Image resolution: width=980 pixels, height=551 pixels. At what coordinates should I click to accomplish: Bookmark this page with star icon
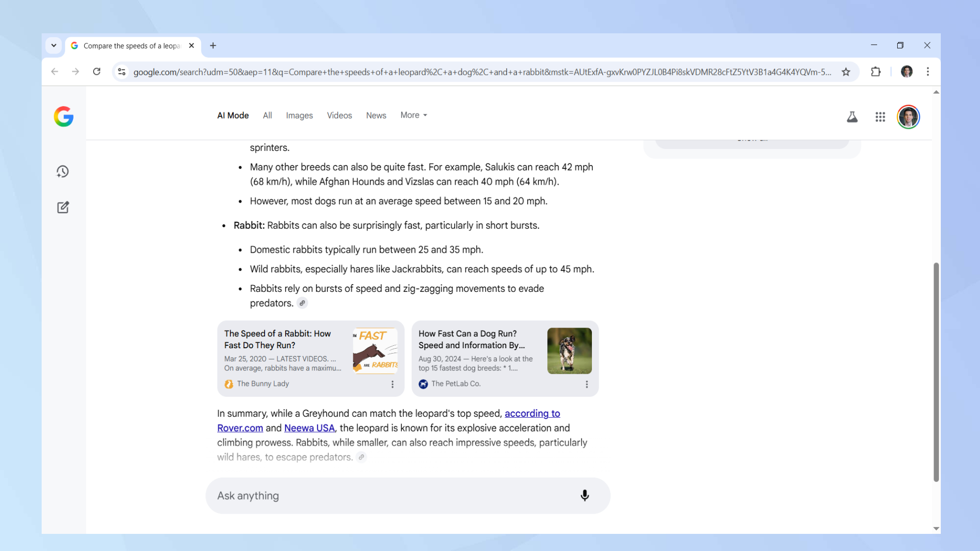pos(846,72)
